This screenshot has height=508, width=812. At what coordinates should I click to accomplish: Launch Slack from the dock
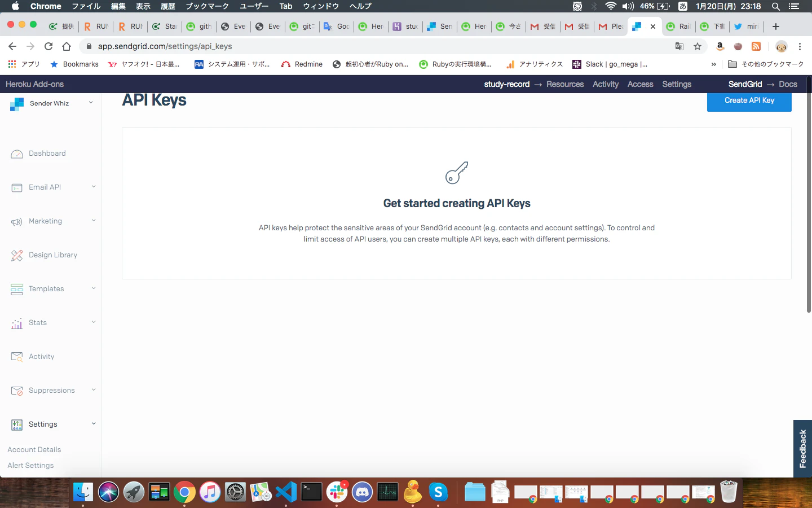[337, 492]
